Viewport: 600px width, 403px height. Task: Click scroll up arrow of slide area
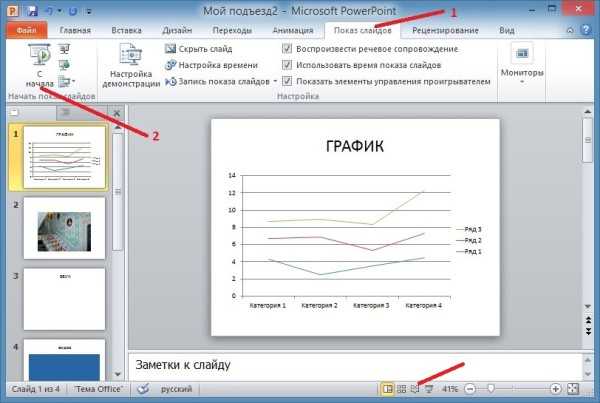(588, 111)
